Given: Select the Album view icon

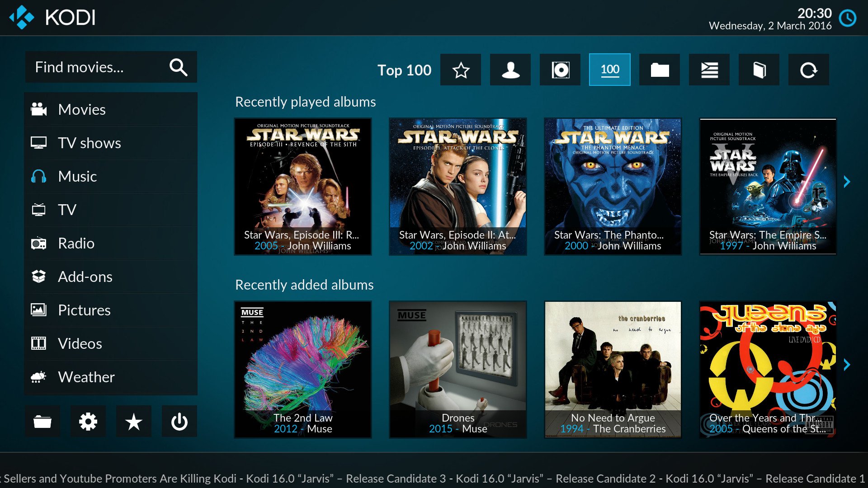Looking at the screenshot, I should point(561,69).
